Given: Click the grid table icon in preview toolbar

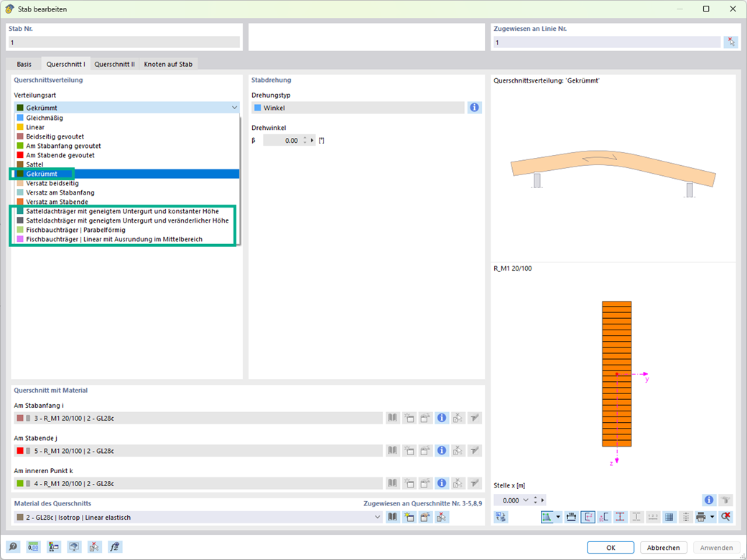Looking at the screenshot, I should click(x=669, y=517).
